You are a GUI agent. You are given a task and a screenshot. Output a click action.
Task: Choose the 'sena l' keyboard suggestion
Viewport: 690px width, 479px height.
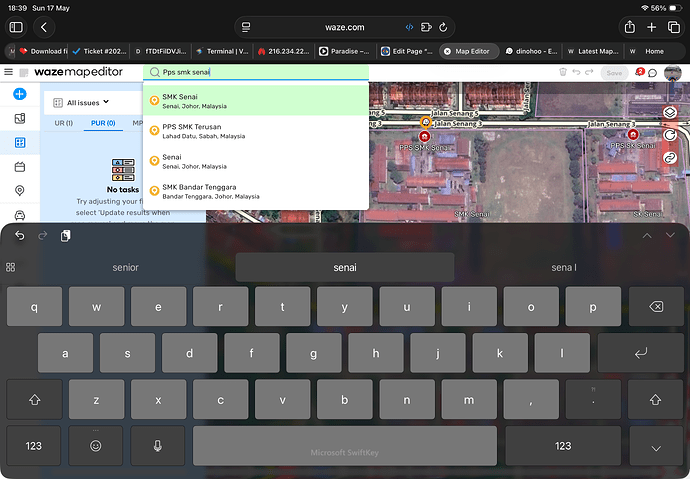point(564,267)
